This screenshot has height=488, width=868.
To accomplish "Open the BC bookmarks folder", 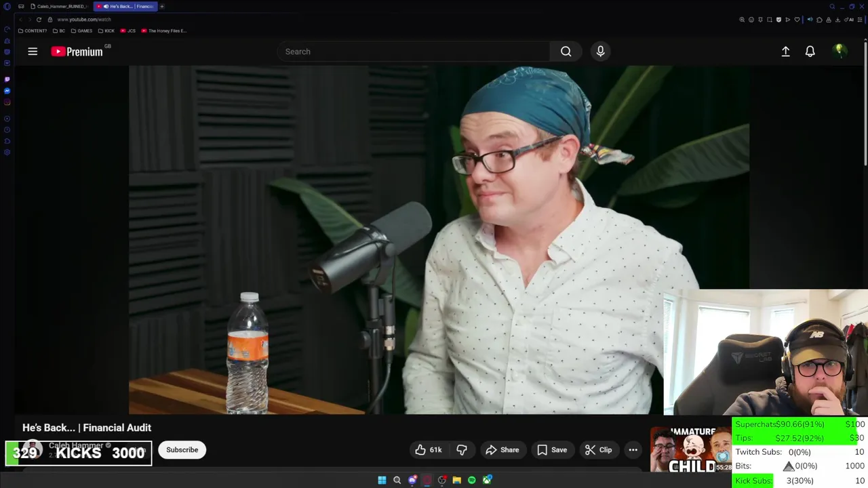I will (x=59, y=31).
